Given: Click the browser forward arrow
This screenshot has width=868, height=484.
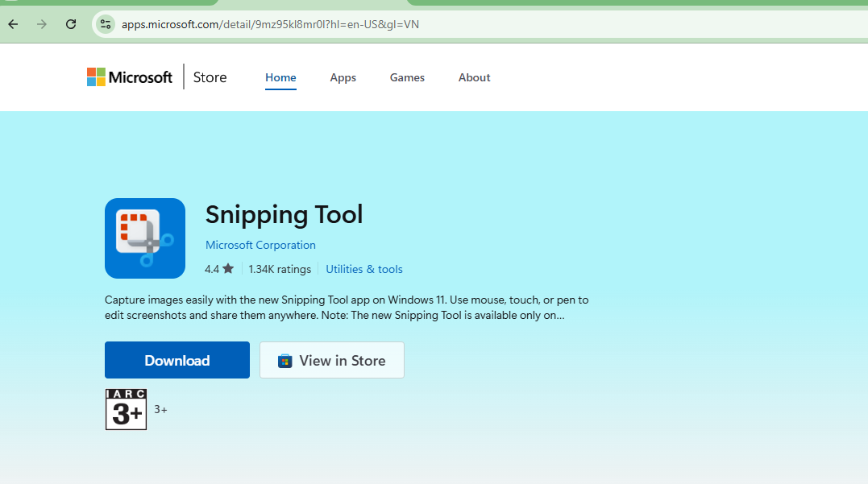Looking at the screenshot, I should pyautogui.click(x=42, y=24).
